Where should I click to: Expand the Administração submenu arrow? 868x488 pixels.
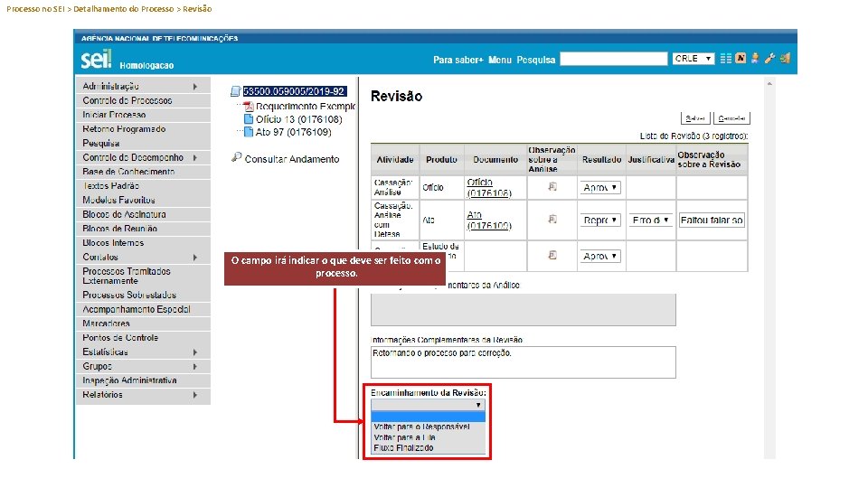pos(195,87)
